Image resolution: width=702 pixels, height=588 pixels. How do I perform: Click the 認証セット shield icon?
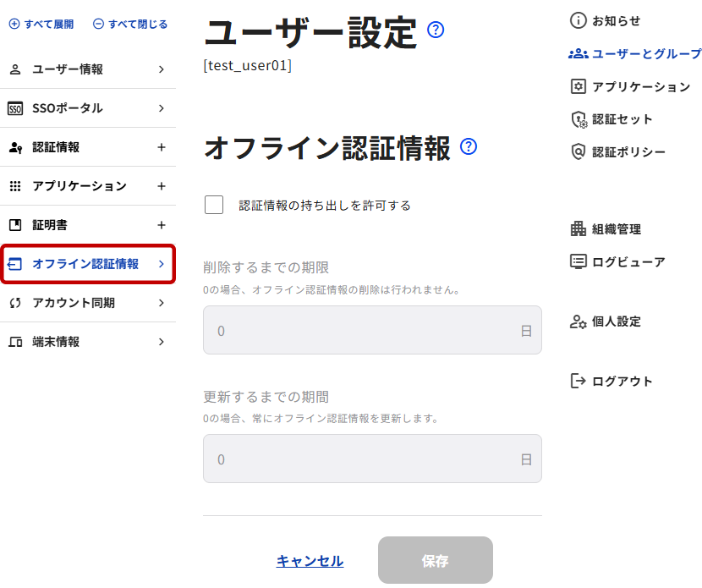pos(579,119)
